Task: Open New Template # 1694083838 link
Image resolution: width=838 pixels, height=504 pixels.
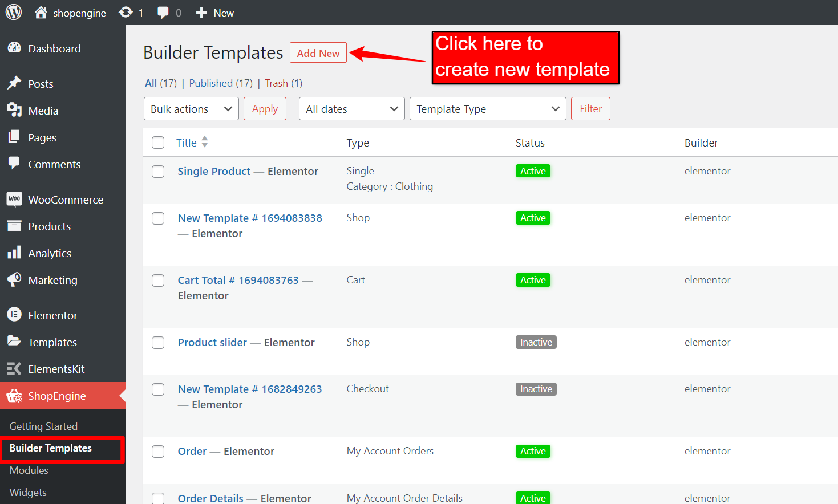Action: (250, 218)
